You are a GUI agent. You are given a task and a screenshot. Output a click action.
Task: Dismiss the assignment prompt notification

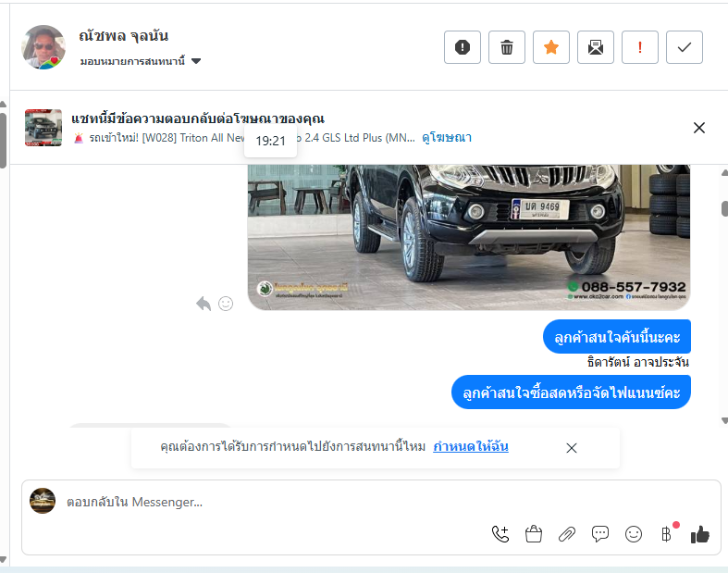click(572, 448)
